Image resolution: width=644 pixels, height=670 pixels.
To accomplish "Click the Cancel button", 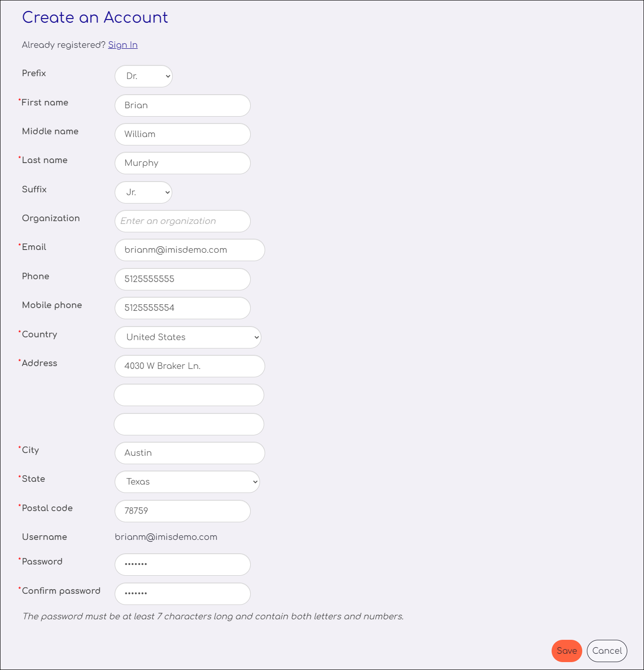I will pyautogui.click(x=607, y=651).
